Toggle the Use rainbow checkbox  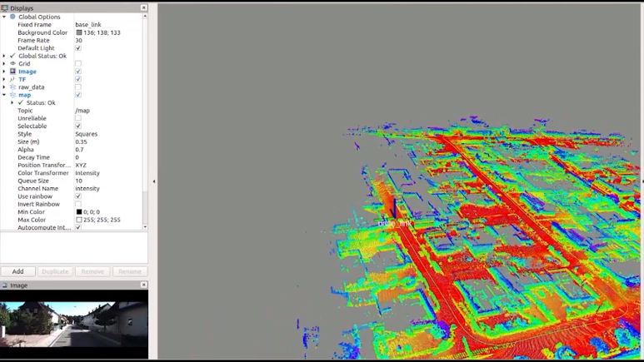point(78,196)
